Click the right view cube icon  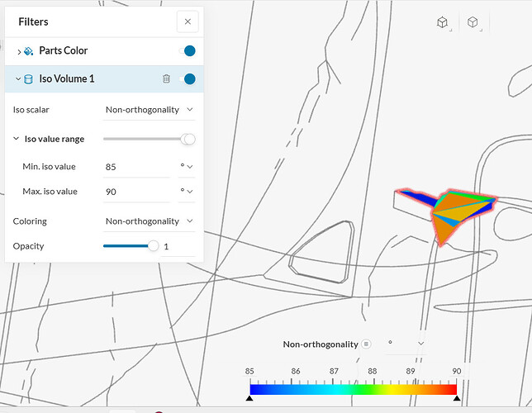click(473, 22)
